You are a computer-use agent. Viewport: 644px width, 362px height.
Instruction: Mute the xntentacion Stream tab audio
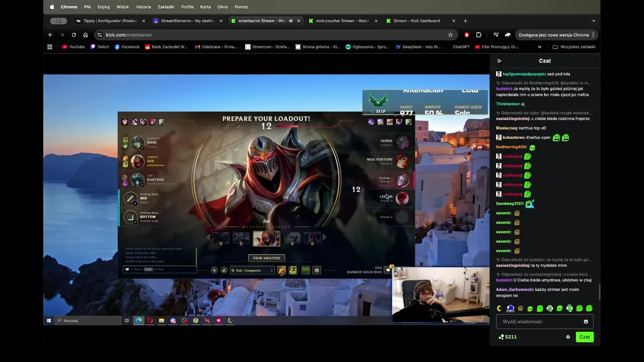pyautogui.click(x=291, y=21)
